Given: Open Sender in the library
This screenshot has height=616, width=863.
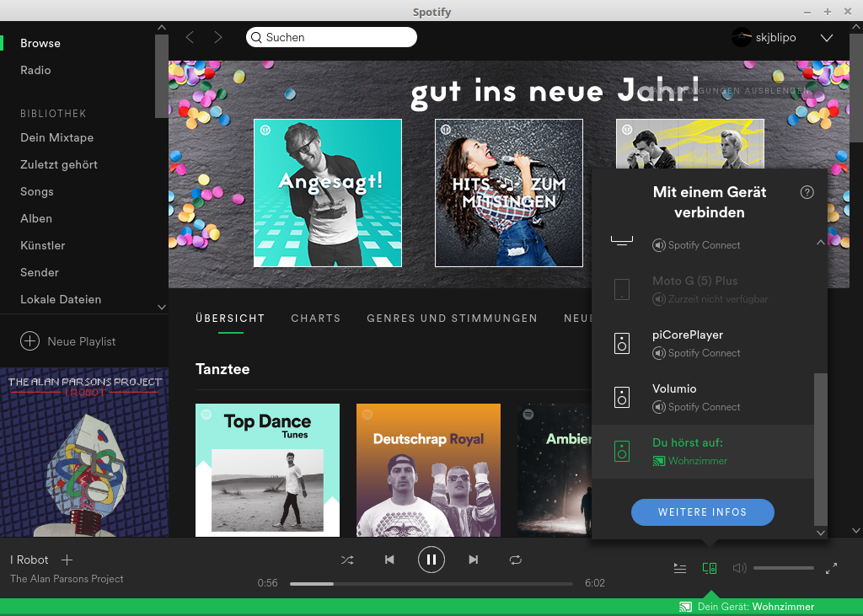Looking at the screenshot, I should click(x=40, y=272).
